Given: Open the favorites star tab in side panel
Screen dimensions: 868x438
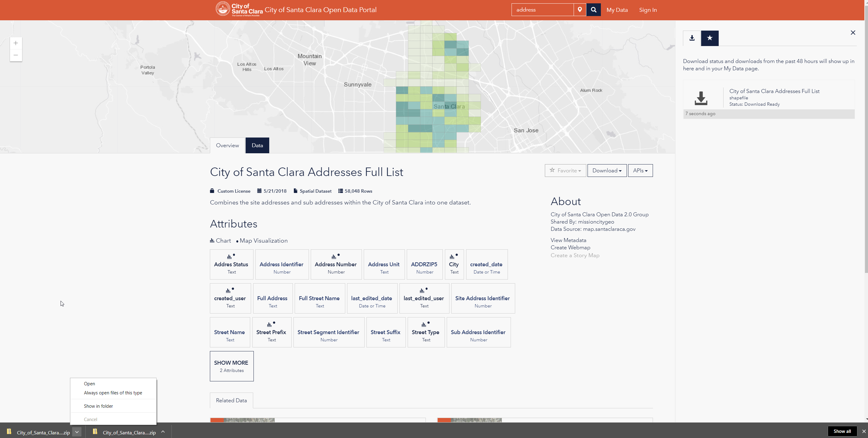Looking at the screenshot, I should click(710, 38).
